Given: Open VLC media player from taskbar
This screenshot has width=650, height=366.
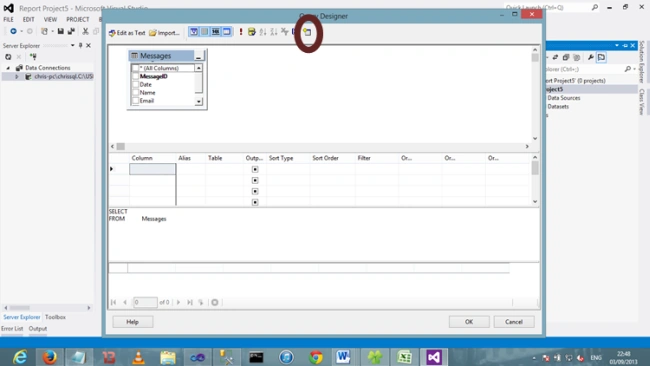Looking at the screenshot, I should pyautogui.click(x=138, y=357).
